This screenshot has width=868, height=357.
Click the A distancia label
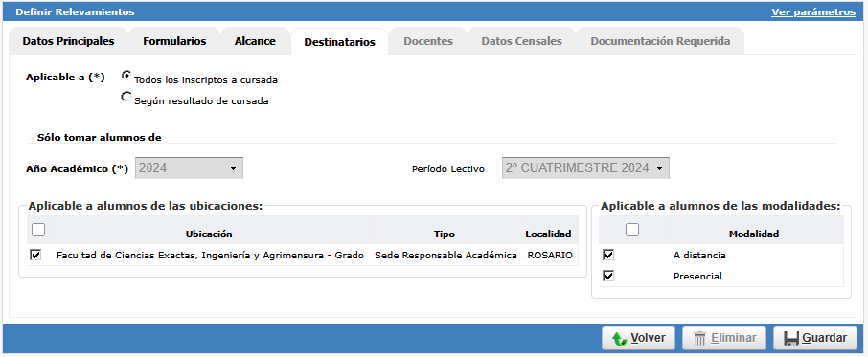click(x=699, y=256)
